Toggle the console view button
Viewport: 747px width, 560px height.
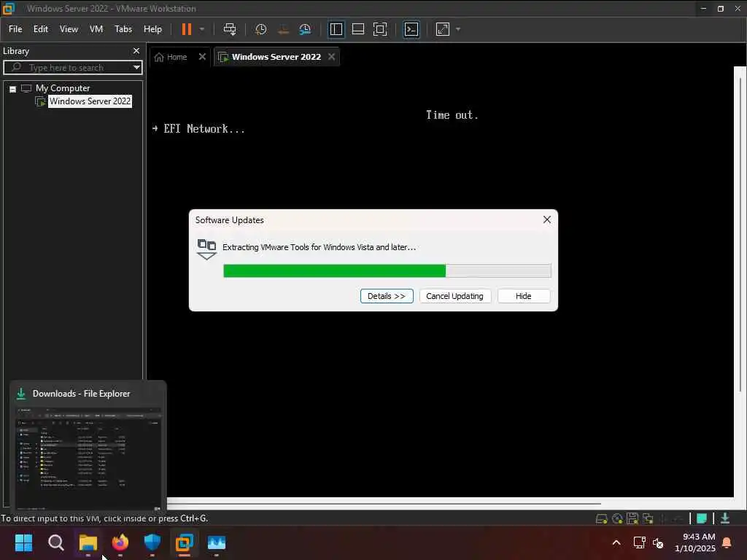(411, 29)
